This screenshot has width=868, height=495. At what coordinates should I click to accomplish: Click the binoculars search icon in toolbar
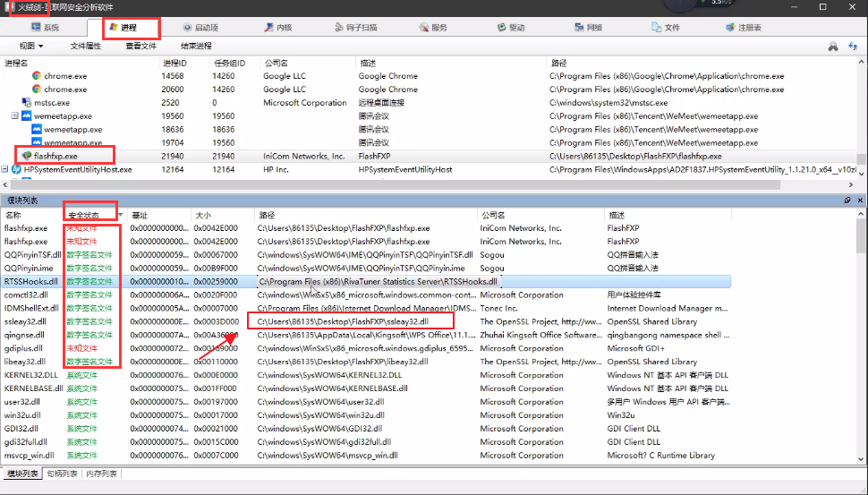point(832,46)
